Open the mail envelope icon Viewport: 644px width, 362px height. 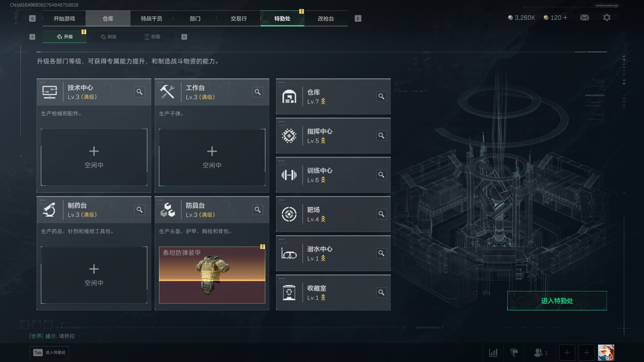(x=584, y=17)
